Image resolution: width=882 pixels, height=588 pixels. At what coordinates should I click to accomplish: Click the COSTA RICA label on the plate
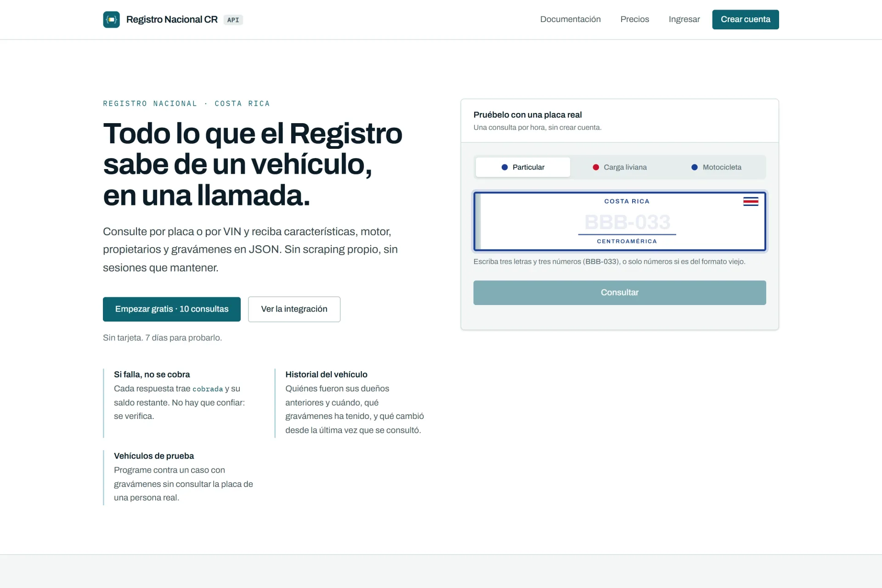[x=627, y=201]
